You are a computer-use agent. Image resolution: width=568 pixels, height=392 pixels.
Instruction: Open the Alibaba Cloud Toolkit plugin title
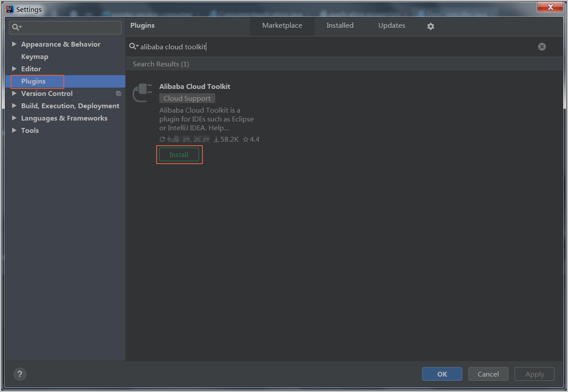(194, 87)
